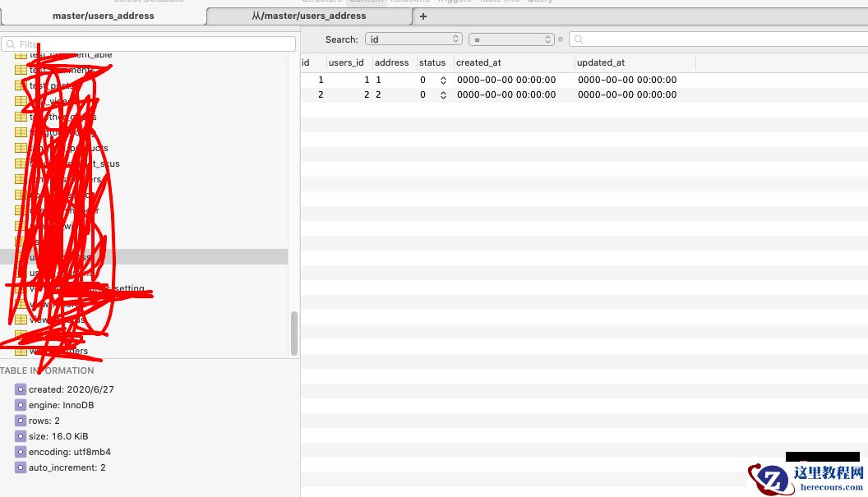Select the users_id cell in the row with id 2
Viewport: 868px width, 497px height.
pyautogui.click(x=349, y=94)
